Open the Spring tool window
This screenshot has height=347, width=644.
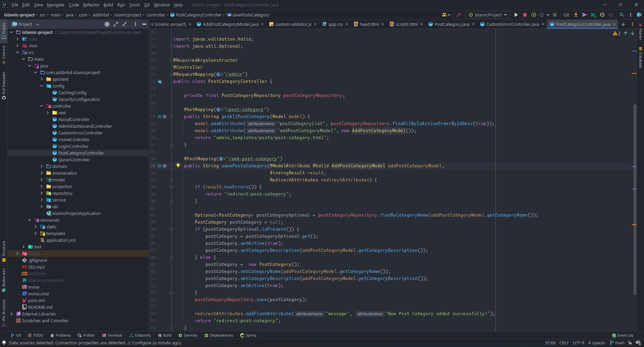[248, 335]
